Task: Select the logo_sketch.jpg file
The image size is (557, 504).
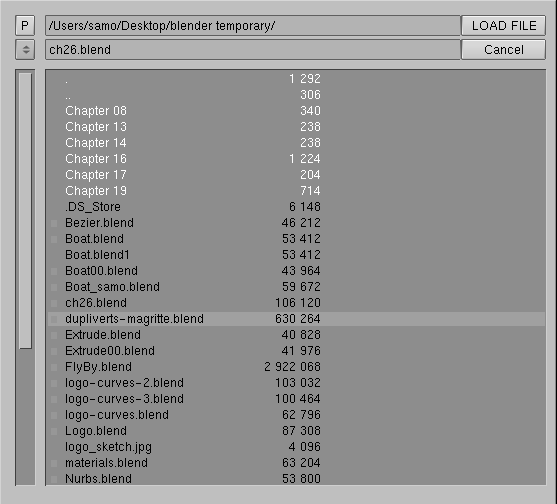Action: pyautogui.click(x=297, y=447)
